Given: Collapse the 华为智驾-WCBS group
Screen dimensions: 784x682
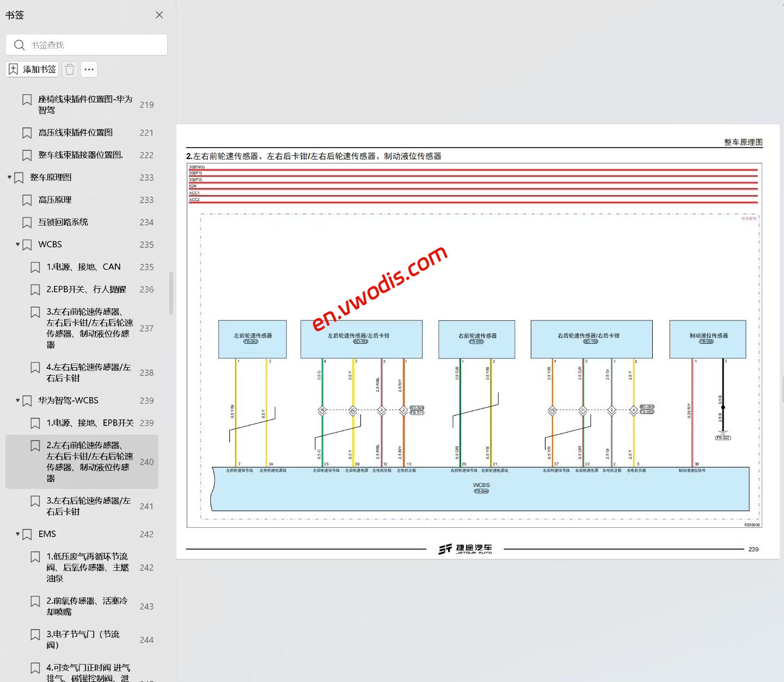Looking at the screenshot, I should coord(17,400).
